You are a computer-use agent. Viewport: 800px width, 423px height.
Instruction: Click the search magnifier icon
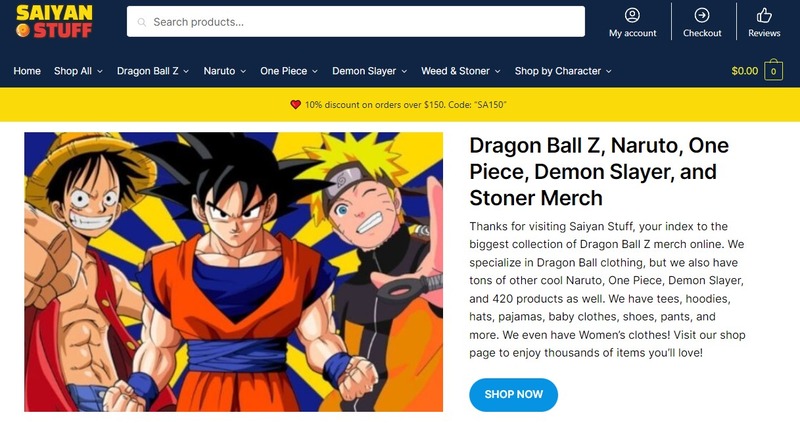coord(142,22)
